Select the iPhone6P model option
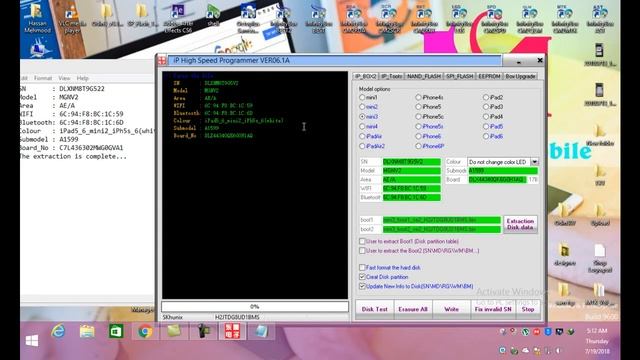The image size is (640, 360). (x=418, y=146)
